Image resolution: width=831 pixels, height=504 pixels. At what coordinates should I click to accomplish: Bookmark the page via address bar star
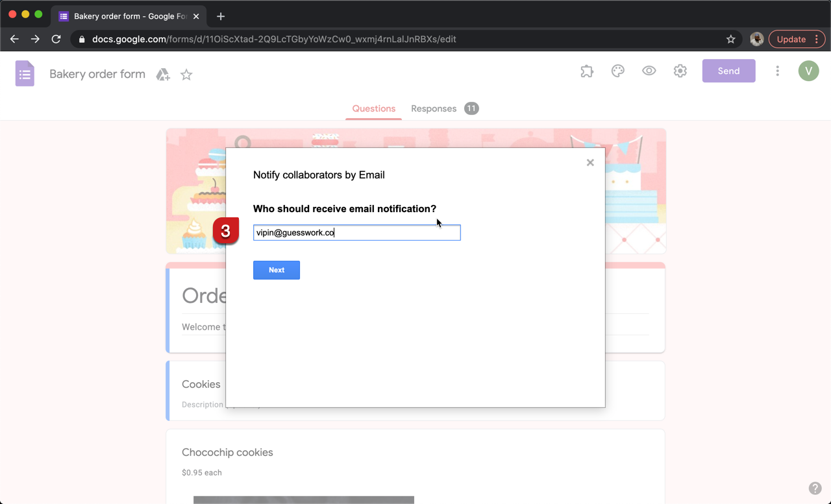(730, 39)
